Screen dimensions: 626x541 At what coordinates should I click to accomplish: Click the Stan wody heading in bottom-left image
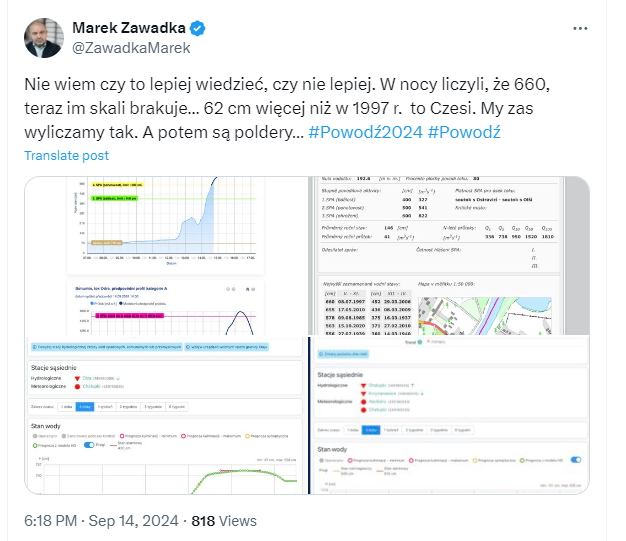click(x=47, y=426)
